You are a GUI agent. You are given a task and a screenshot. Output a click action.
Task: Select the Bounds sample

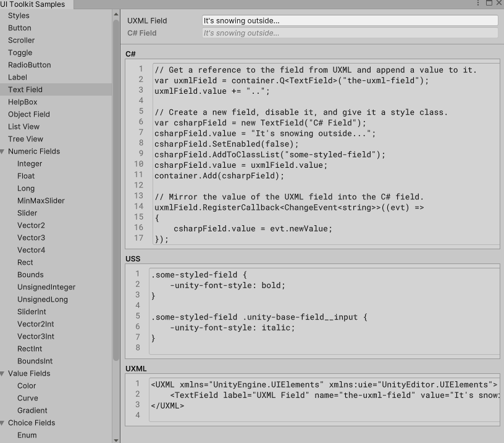point(30,275)
